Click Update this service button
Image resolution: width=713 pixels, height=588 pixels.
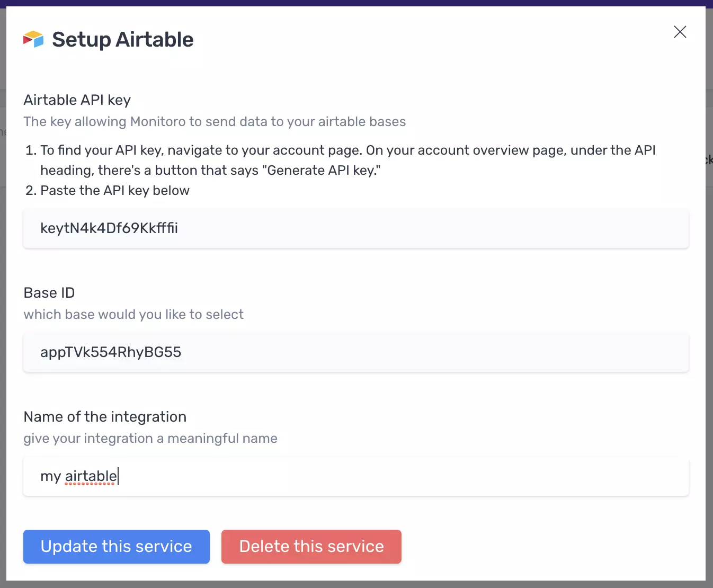pyautogui.click(x=117, y=547)
